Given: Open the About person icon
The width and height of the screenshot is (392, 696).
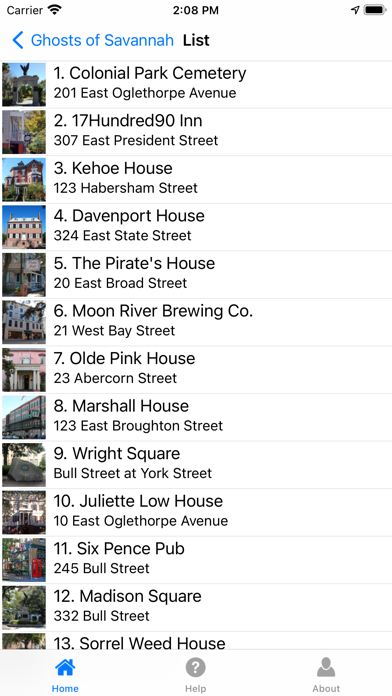Looking at the screenshot, I should click(x=326, y=667).
